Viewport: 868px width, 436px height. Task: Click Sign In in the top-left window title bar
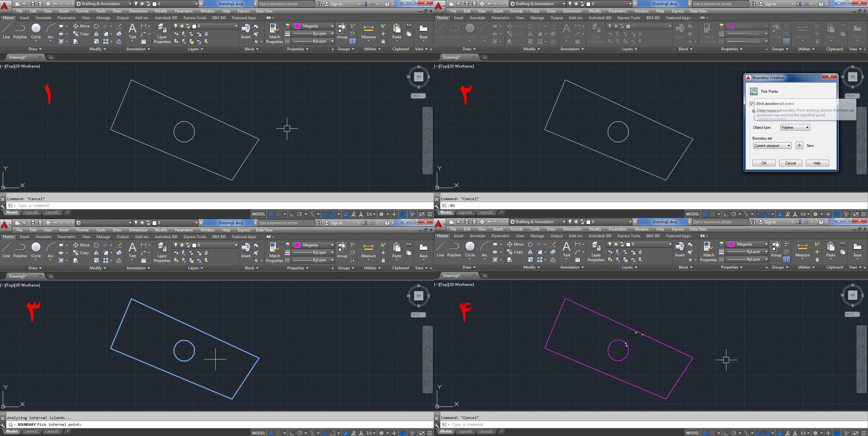point(336,4)
